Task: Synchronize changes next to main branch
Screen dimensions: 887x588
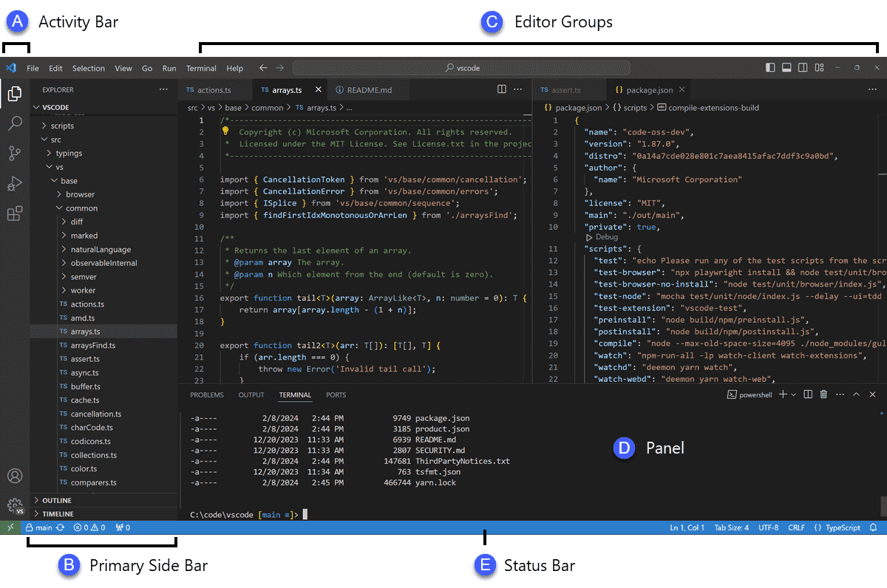Action: coord(60,527)
